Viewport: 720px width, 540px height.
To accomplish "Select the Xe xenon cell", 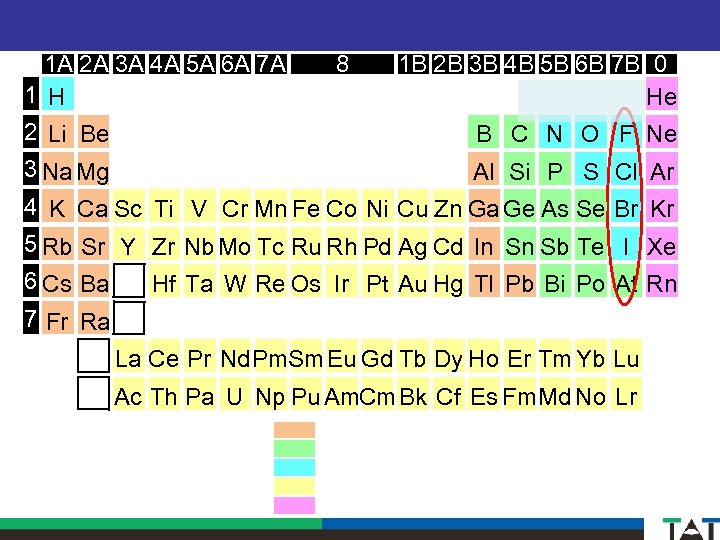I will (x=662, y=244).
